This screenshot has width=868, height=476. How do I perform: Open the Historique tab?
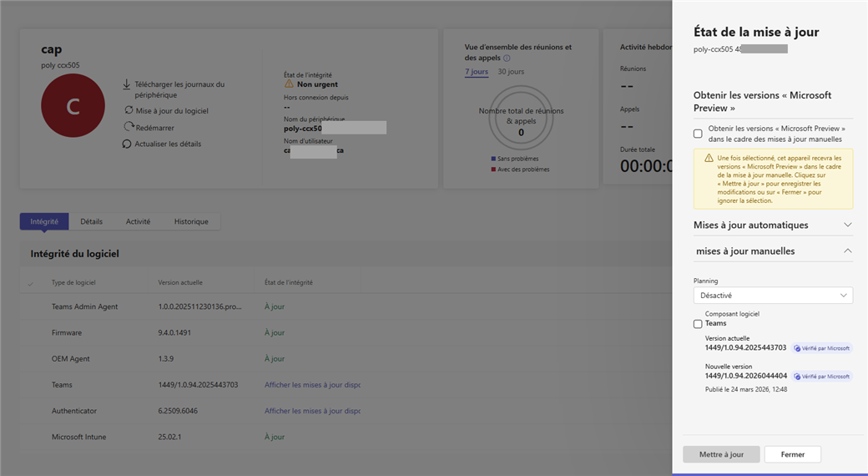(x=191, y=221)
